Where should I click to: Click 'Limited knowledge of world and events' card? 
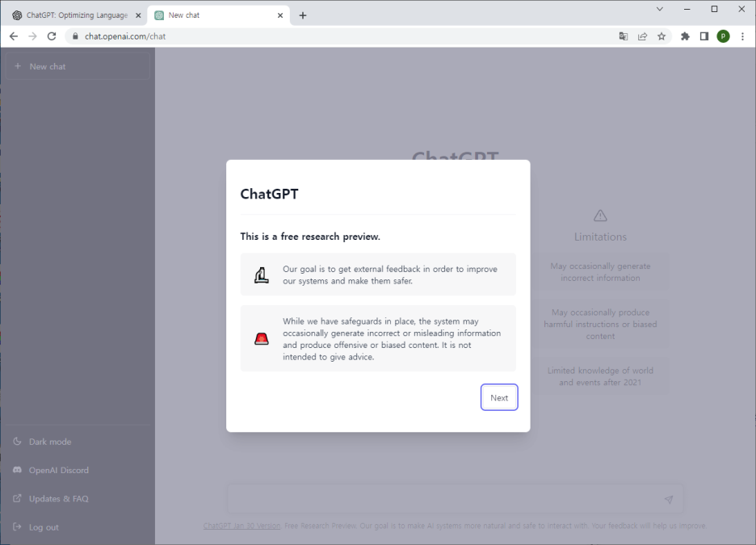coord(600,376)
